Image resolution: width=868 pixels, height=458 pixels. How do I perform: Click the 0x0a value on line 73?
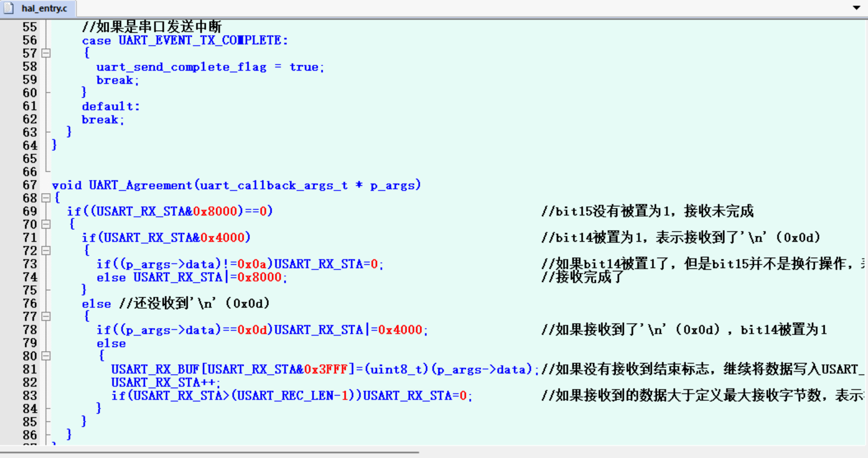[252, 264]
